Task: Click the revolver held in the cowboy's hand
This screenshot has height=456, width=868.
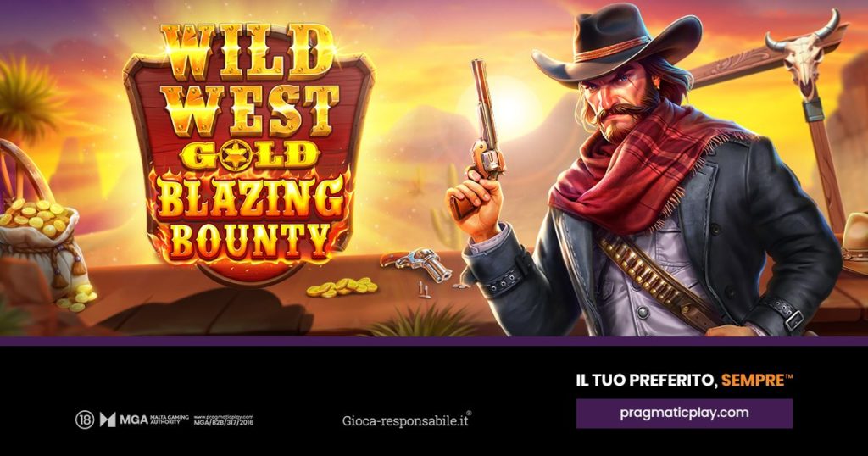Action: pyautogui.click(x=482, y=136)
